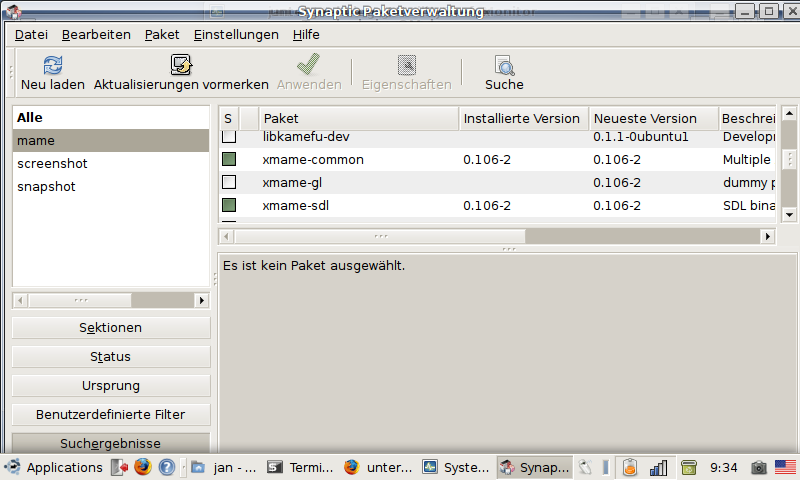Select the libkamefu-dev package name

[x=306, y=136]
